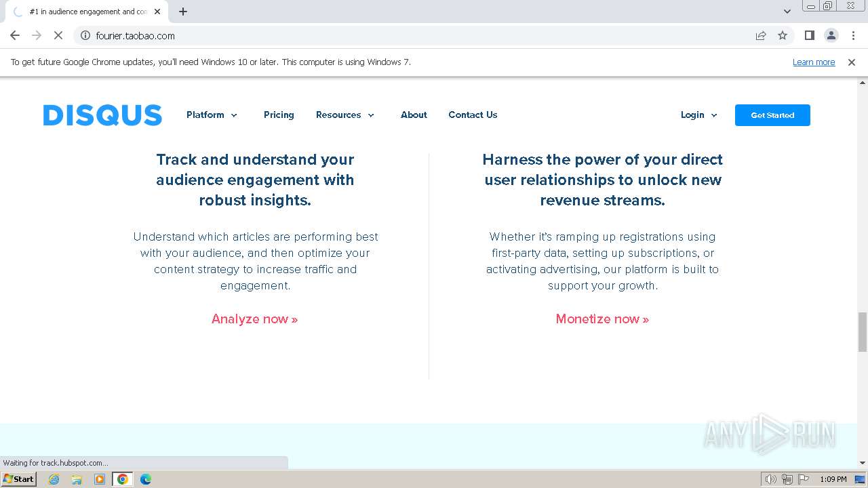The image size is (868, 488).
Task: Launch Microsoft Edge from taskbar
Action: (146, 479)
